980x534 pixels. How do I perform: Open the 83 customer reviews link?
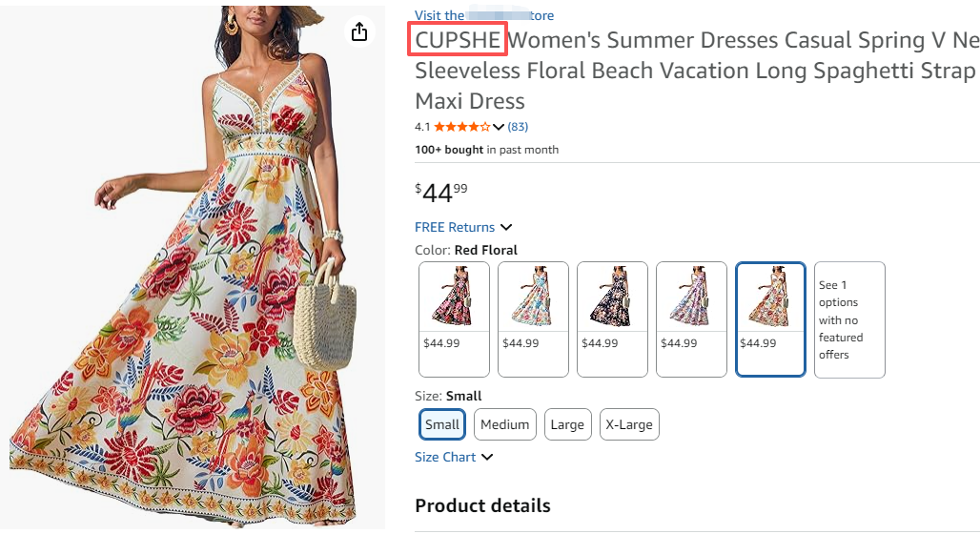(x=518, y=127)
